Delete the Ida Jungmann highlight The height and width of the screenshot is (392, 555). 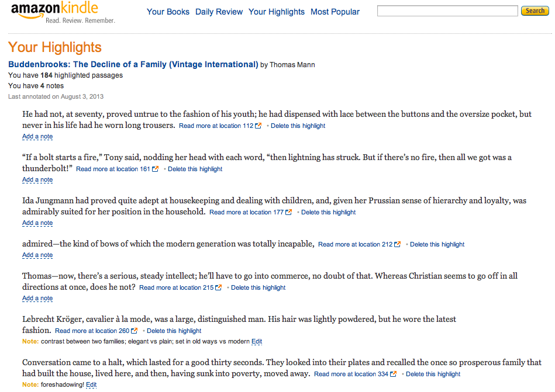(328, 213)
